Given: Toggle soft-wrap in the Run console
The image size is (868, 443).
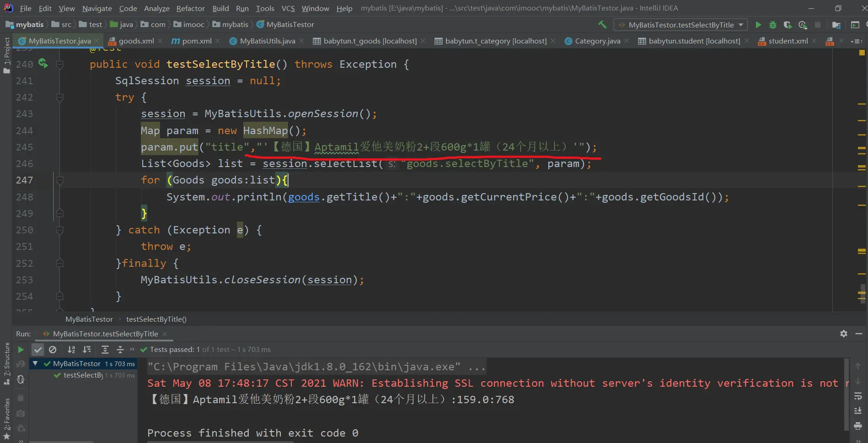Looking at the screenshot, I should point(858,396).
